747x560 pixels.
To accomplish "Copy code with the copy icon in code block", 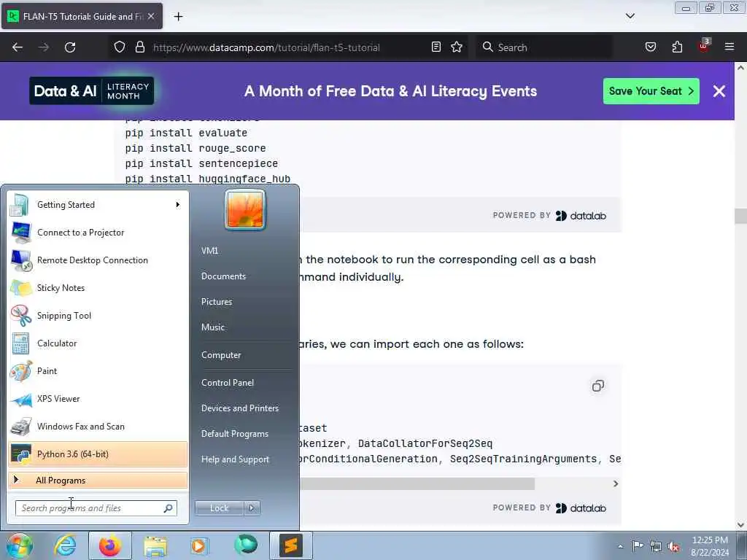I will point(598,386).
